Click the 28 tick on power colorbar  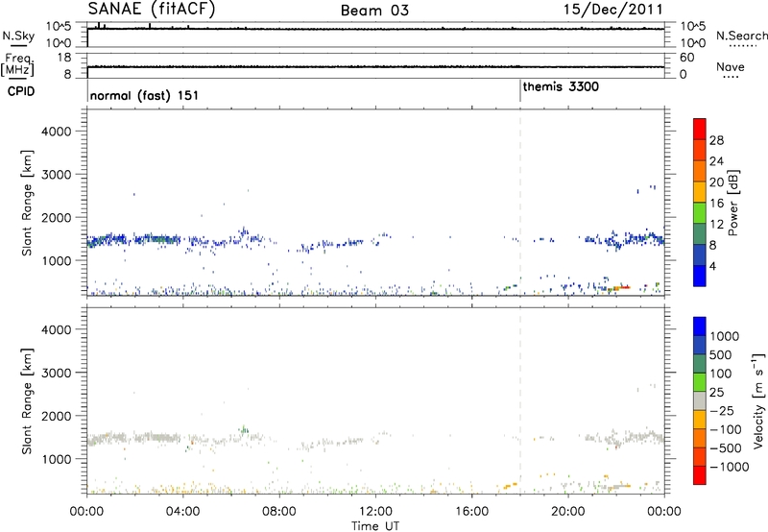(716, 140)
